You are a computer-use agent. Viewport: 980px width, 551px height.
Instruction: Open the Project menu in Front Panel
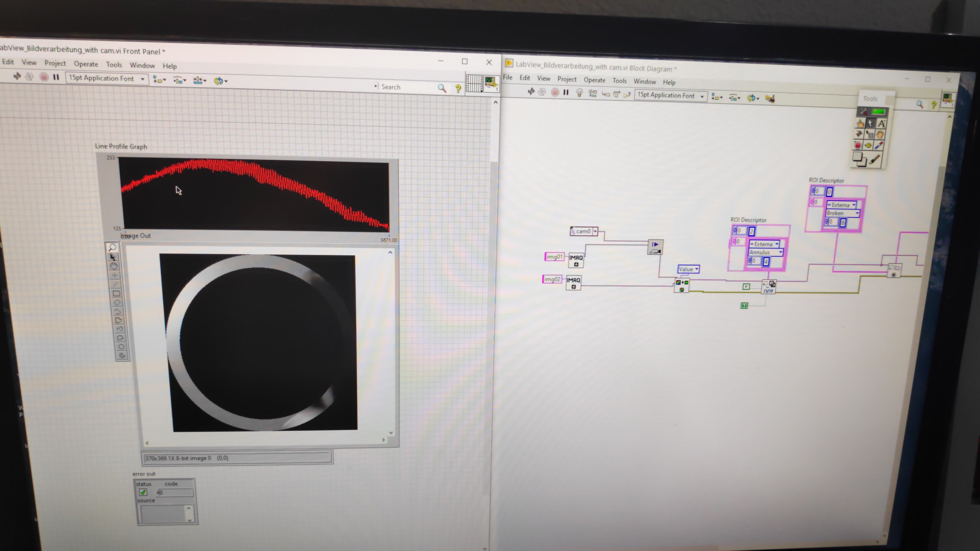(x=55, y=63)
